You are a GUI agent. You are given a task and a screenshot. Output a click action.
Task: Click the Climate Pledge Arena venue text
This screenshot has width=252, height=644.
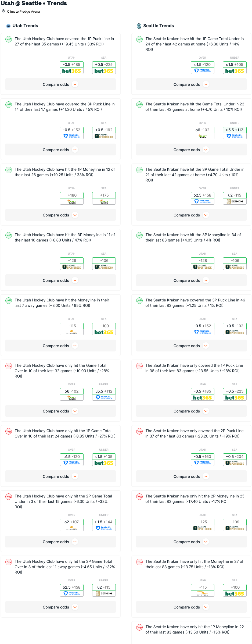(23, 12)
